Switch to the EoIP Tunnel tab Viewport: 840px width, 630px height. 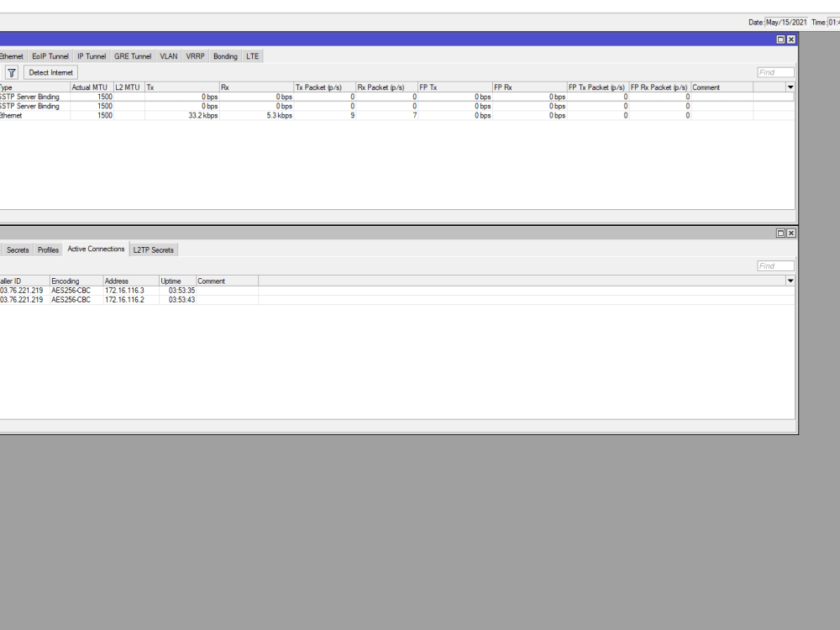click(x=50, y=55)
